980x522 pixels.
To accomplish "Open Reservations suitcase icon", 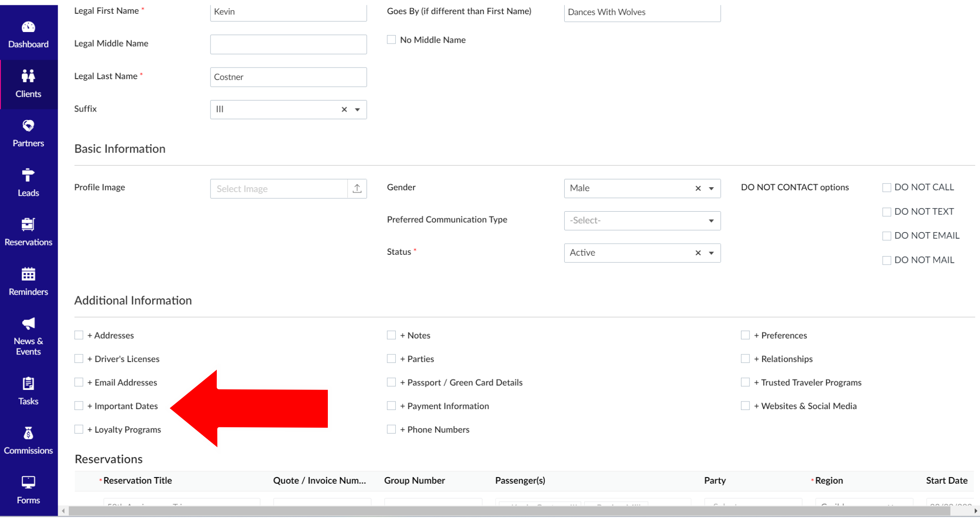I will coord(28,225).
